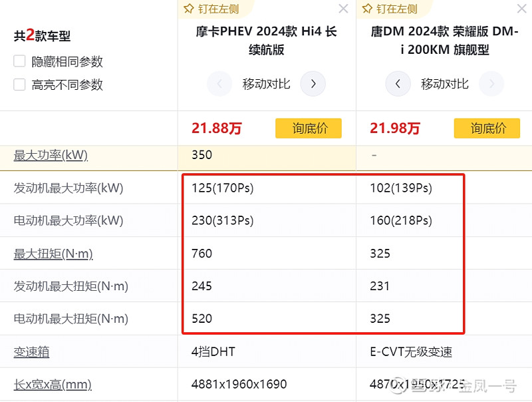
Task: Select E-CVT无级变速 transmission value
Action: (411, 351)
